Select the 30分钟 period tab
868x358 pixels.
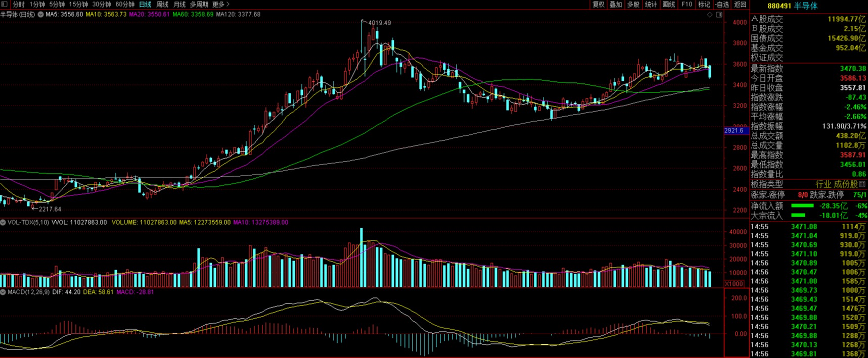pos(102,5)
